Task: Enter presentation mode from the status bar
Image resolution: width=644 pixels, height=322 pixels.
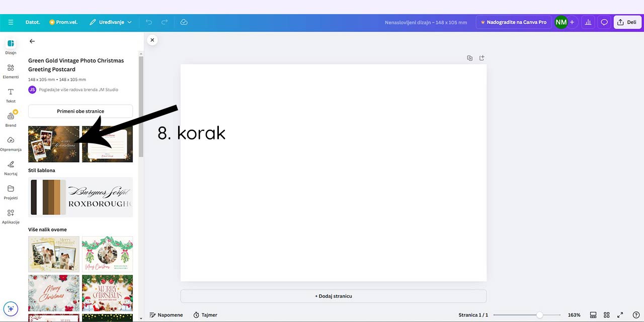Action: coord(593,314)
